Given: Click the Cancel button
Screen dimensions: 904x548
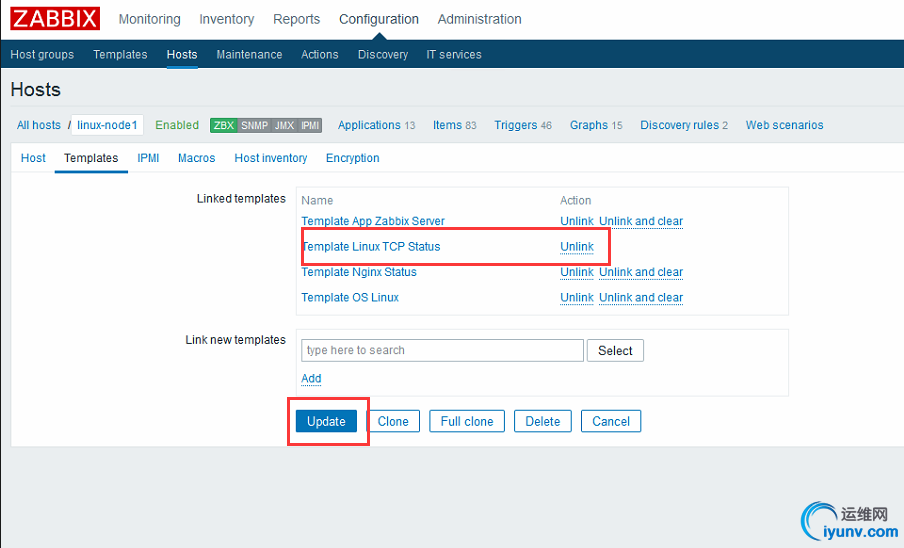Looking at the screenshot, I should 611,421.
